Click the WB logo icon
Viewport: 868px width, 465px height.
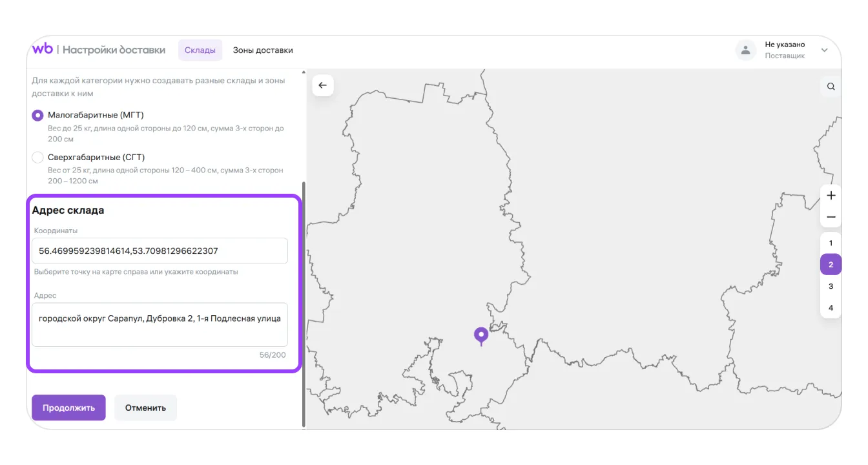(43, 49)
